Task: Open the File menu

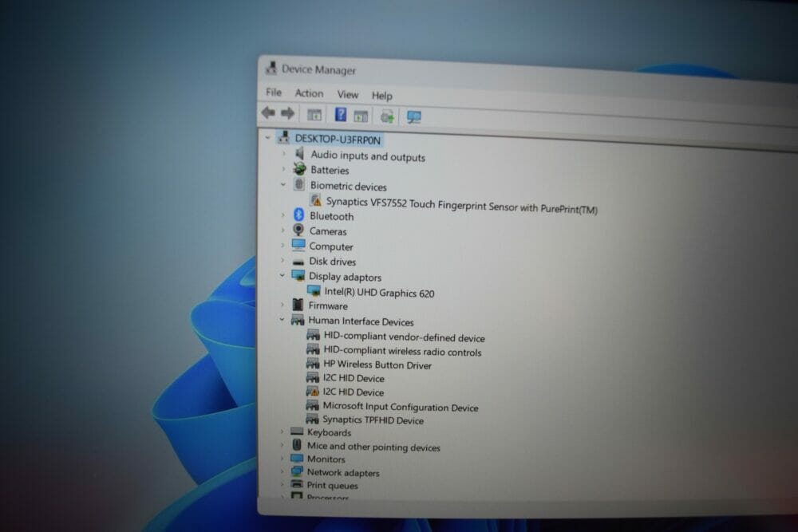Action: (274, 92)
